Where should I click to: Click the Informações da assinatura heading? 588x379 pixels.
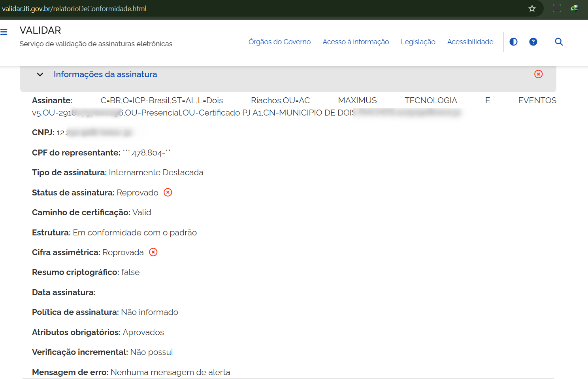pos(105,74)
